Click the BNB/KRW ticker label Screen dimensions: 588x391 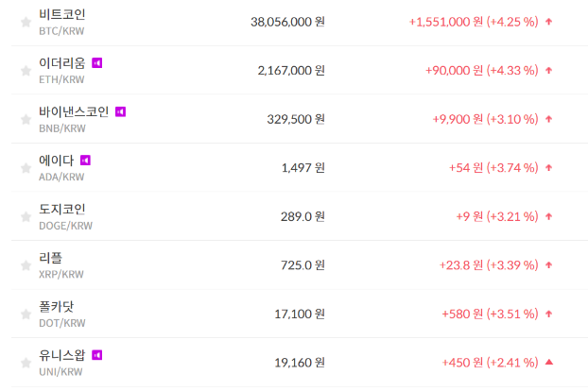[x=62, y=127]
